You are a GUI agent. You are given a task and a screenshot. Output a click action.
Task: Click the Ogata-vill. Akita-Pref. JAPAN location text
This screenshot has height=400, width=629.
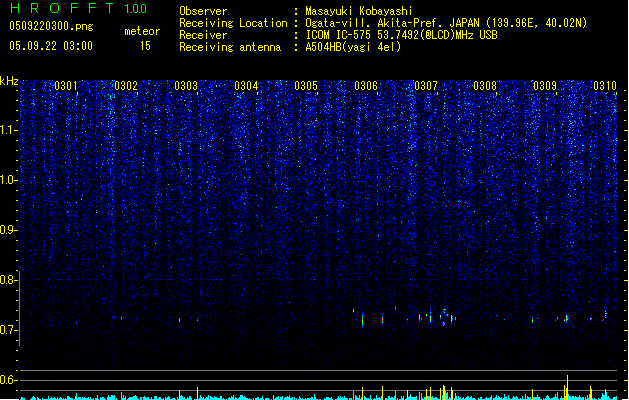(x=446, y=23)
